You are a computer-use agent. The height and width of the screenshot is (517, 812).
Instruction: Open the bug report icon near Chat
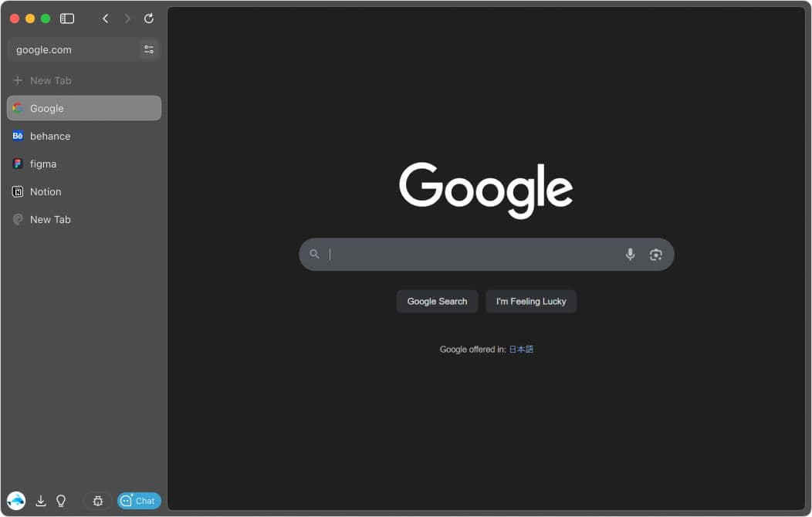[x=97, y=501]
